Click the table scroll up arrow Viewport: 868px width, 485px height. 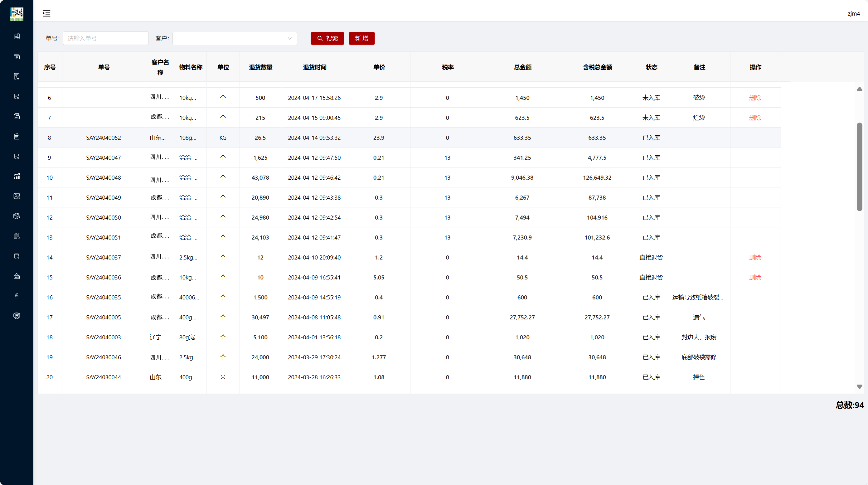click(860, 89)
